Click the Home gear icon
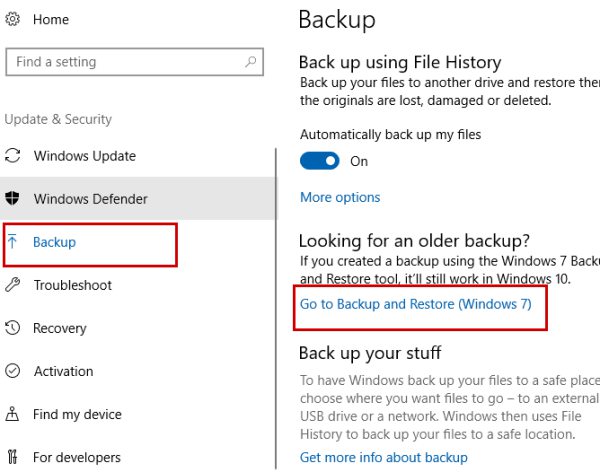Viewport: 600px width, 472px height. (13, 19)
